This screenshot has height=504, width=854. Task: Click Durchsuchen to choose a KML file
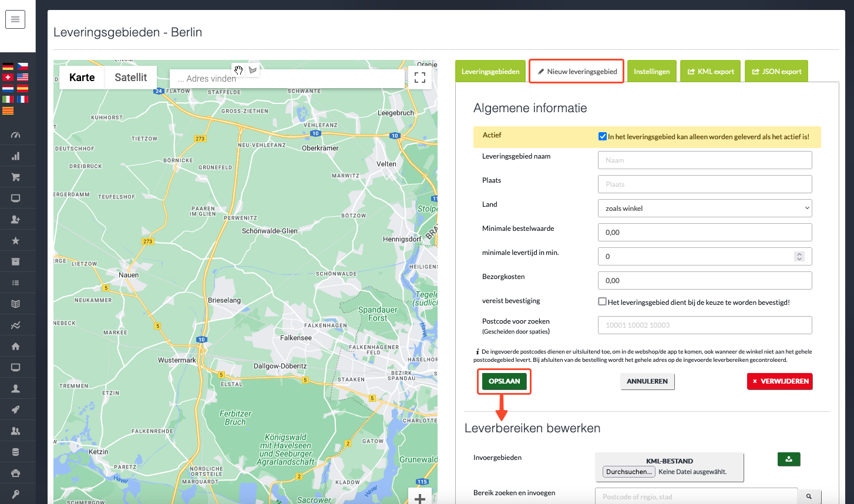(x=629, y=472)
